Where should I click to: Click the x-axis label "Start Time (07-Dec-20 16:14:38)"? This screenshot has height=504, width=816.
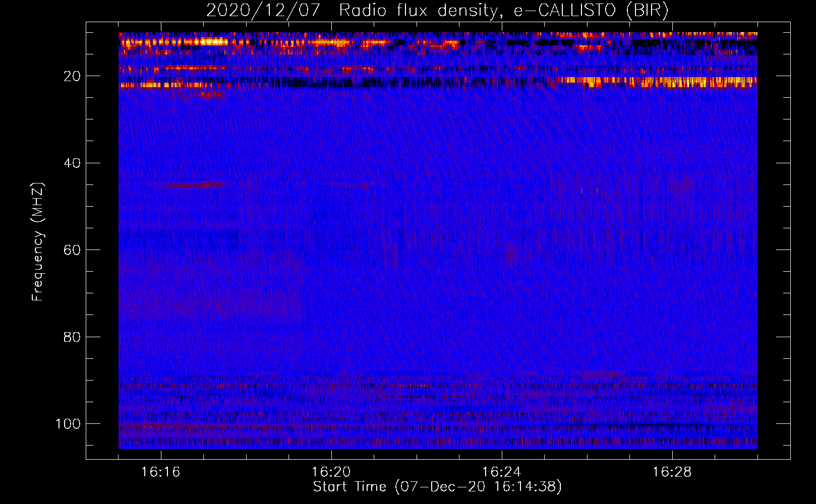(x=437, y=487)
